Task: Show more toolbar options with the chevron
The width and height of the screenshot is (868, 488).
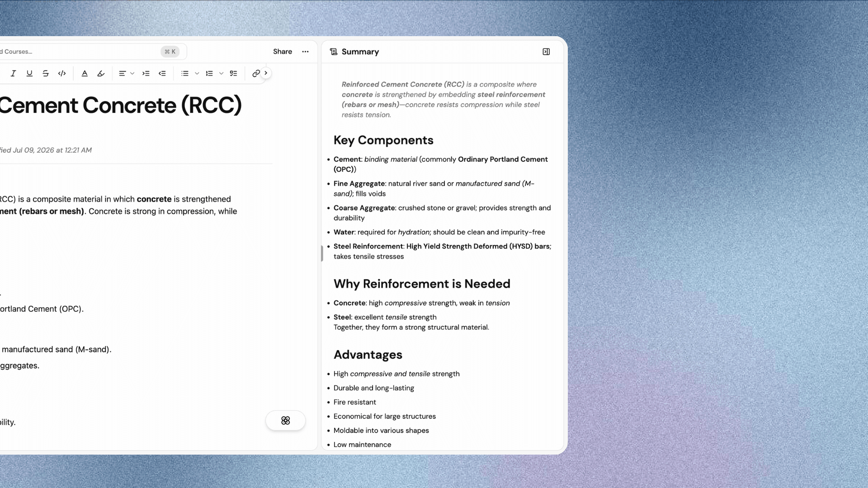Action: pyautogui.click(x=266, y=73)
